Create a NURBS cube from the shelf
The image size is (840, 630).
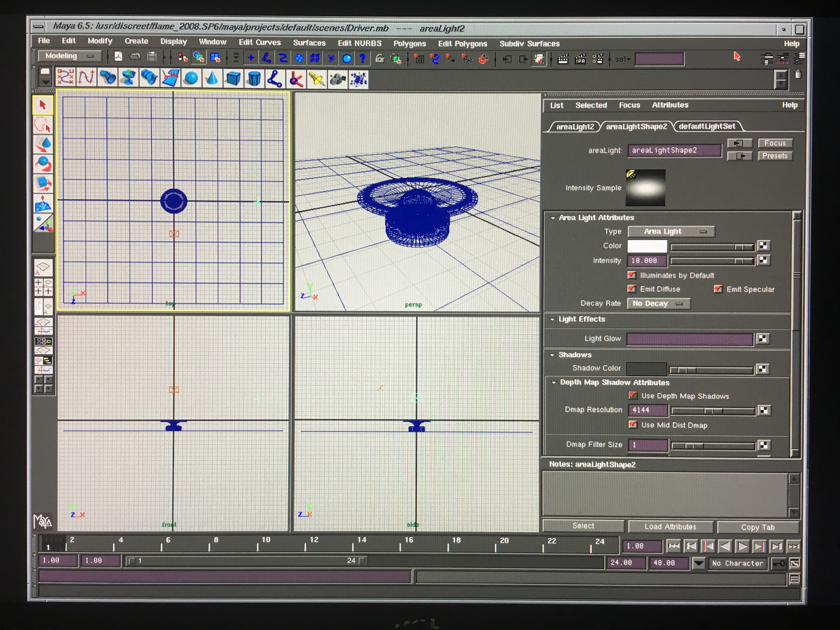click(233, 79)
